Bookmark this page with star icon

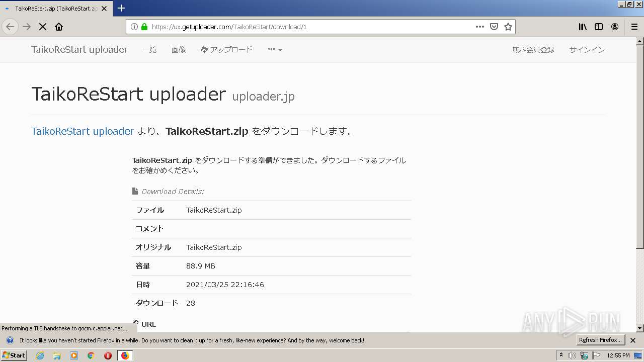(508, 27)
